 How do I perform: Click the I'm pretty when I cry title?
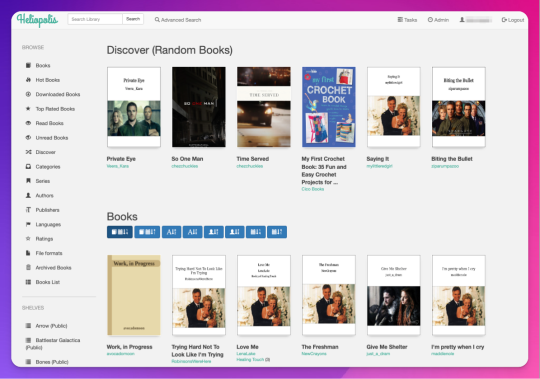pyautogui.click(x=458, y=347)
